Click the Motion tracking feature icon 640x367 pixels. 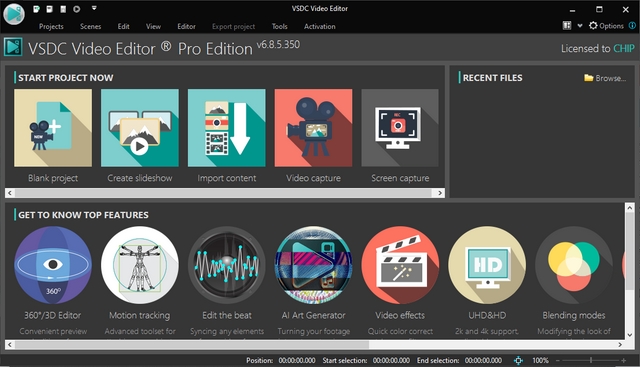pos(140,265)
